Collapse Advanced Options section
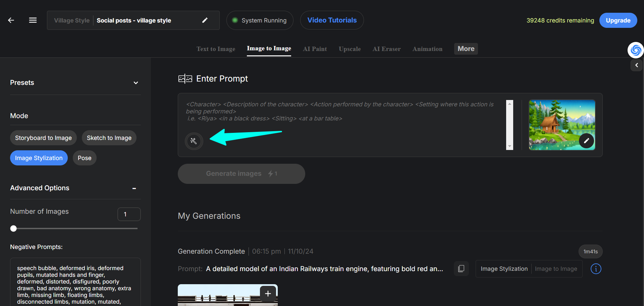Viewport: 644px width, 306px height. click(134, 188)
